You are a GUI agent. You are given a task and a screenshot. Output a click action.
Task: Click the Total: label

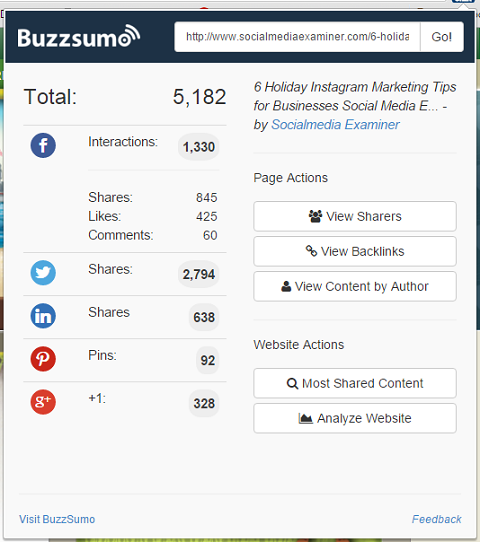50,97
